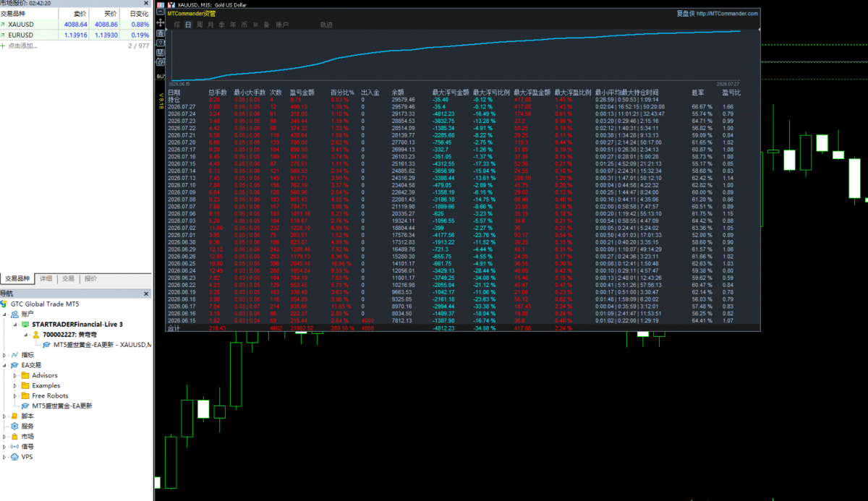
Task: Click the 脚本 scripts icon in navigator
Action: click(x=16, y=416)
